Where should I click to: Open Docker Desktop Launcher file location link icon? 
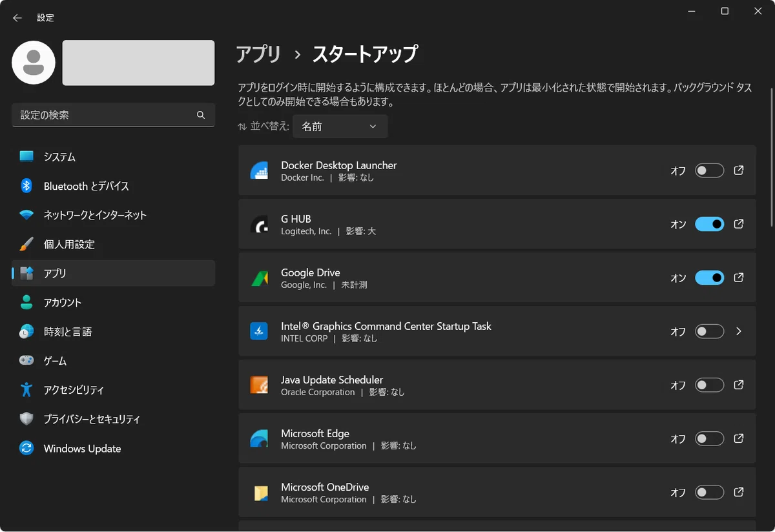[x=739, y=170]
